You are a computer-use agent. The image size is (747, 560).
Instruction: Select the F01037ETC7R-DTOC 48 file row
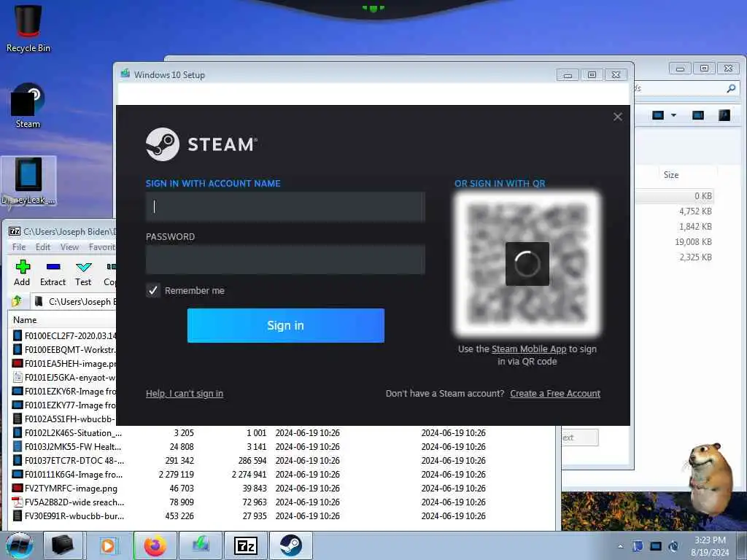(x=282, y=461)
